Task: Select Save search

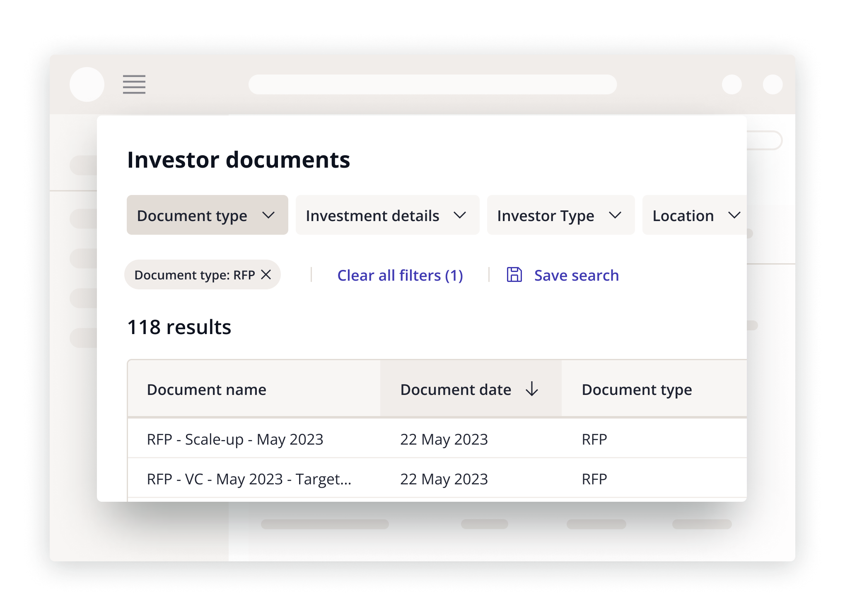Action: (x=576, y=274)
